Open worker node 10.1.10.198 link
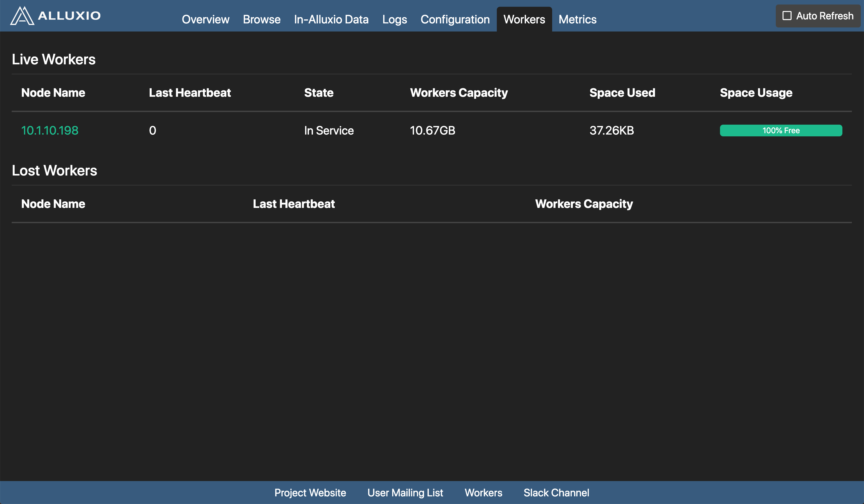This screenshot has width=864, height=504. (50, 130)
